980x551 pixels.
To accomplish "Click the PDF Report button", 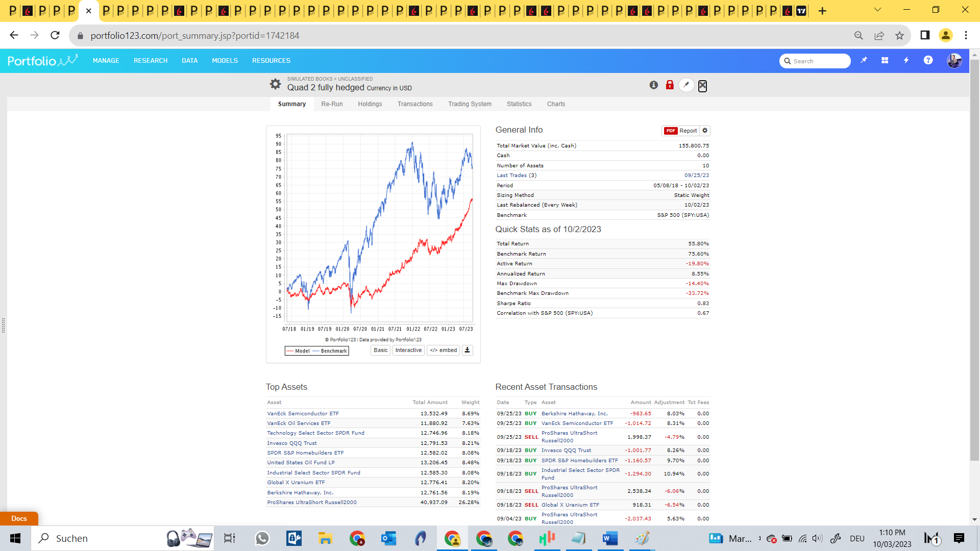I will 680,131.
